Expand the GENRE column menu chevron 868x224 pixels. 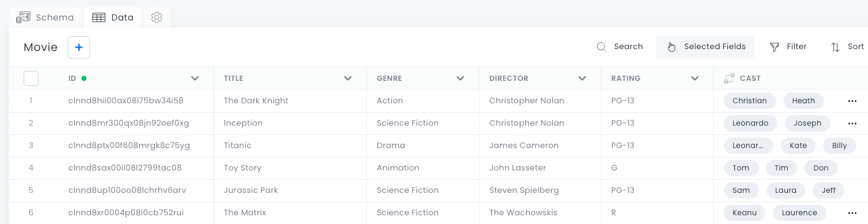(x=461, y=78)
